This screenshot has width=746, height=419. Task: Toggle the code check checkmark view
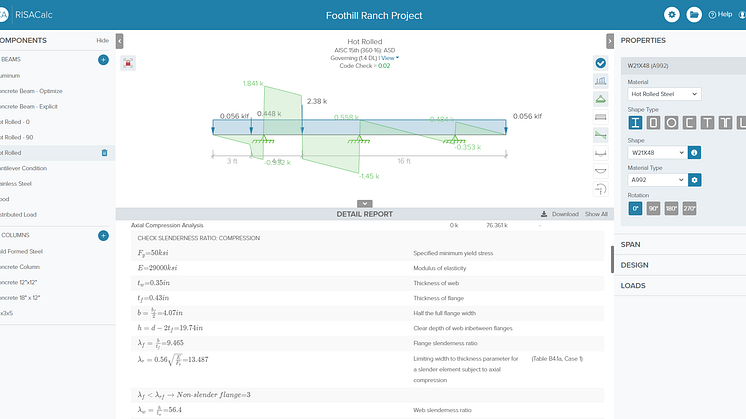pyautogui.click(x=600, y=63)
